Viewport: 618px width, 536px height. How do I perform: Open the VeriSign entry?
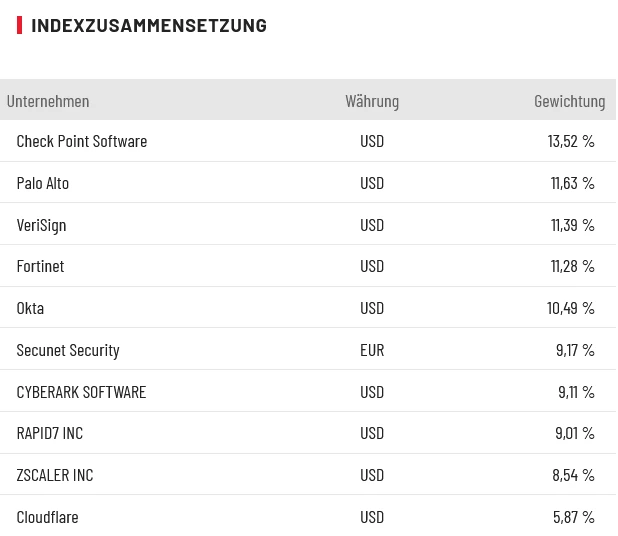(x=41, y=225)
